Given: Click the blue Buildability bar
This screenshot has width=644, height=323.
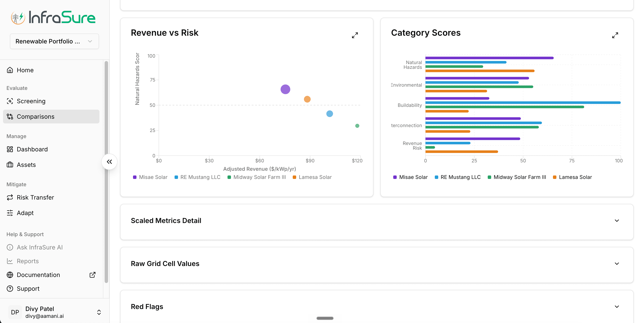Looking at the screenshot, I should 523,102.
